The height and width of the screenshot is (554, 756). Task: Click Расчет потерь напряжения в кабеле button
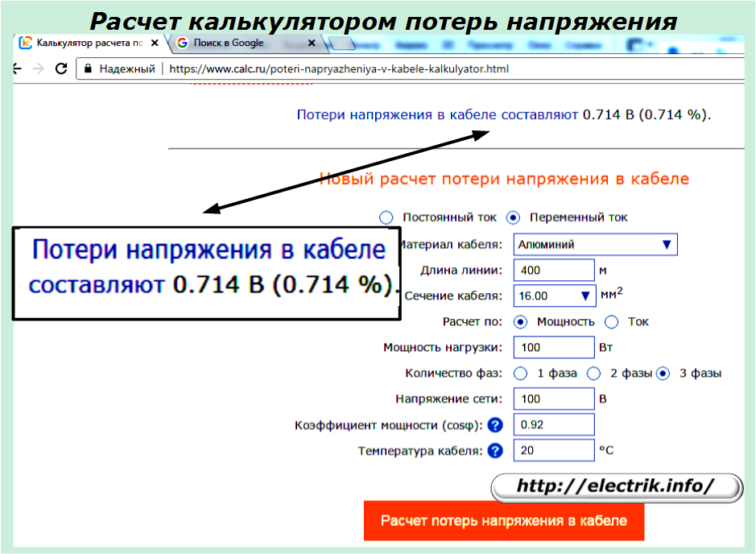(504, 521)
